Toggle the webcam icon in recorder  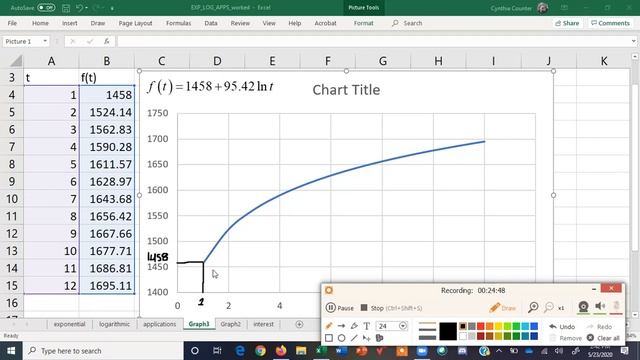583,307
